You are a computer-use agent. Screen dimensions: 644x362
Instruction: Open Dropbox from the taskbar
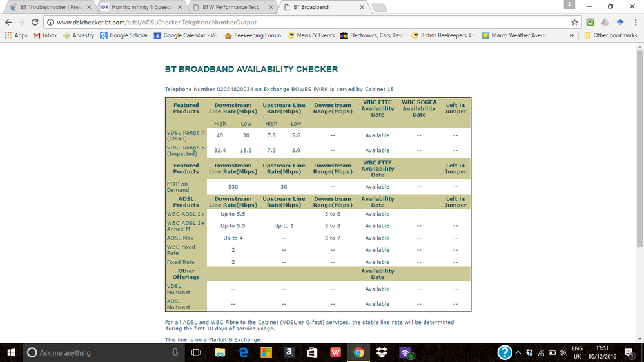click(382, 352)
